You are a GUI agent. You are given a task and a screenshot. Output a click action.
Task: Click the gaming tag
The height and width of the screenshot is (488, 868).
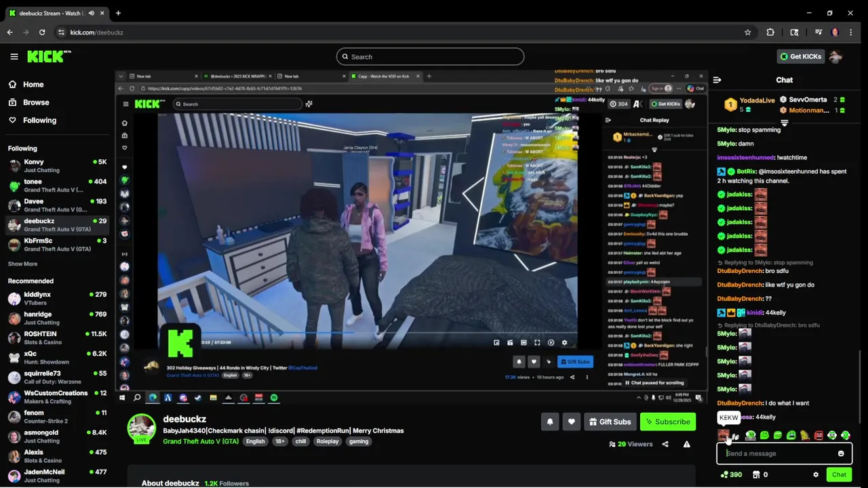(x=359, y=441)
